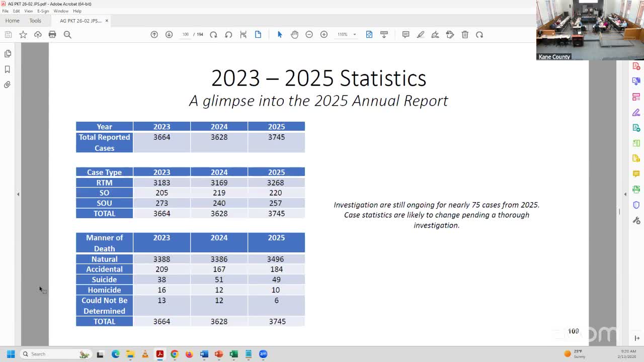Viewport: 644px width, 362px height.
Task: Open the Export PDF tool in sidebar
Action: click(636, 80)
